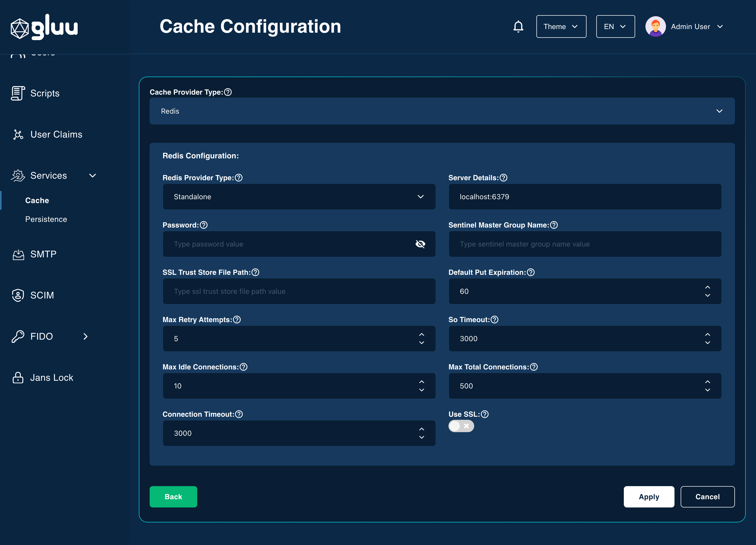Focus the Password input field
This screenshot has height=545, width=756.
(299, 244)
